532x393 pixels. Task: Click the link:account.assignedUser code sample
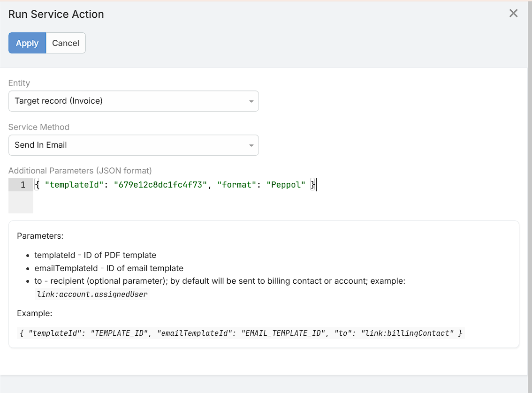[92, 295]
